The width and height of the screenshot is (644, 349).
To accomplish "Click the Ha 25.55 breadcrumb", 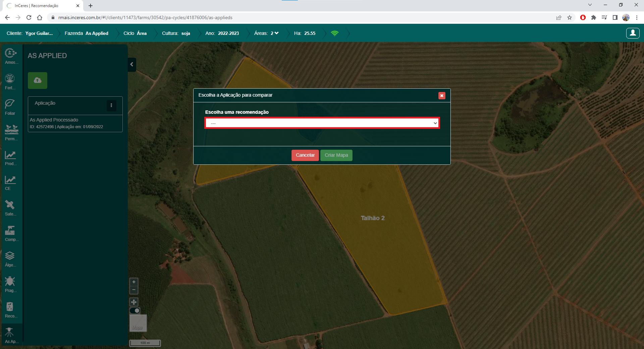I will (x=305, y=33).
